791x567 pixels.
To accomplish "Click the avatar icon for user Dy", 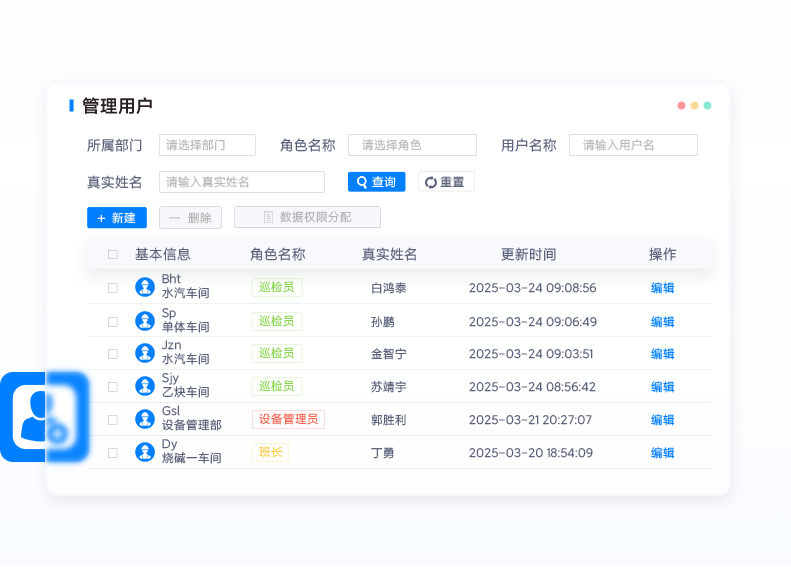I will [x=145, y=452].
